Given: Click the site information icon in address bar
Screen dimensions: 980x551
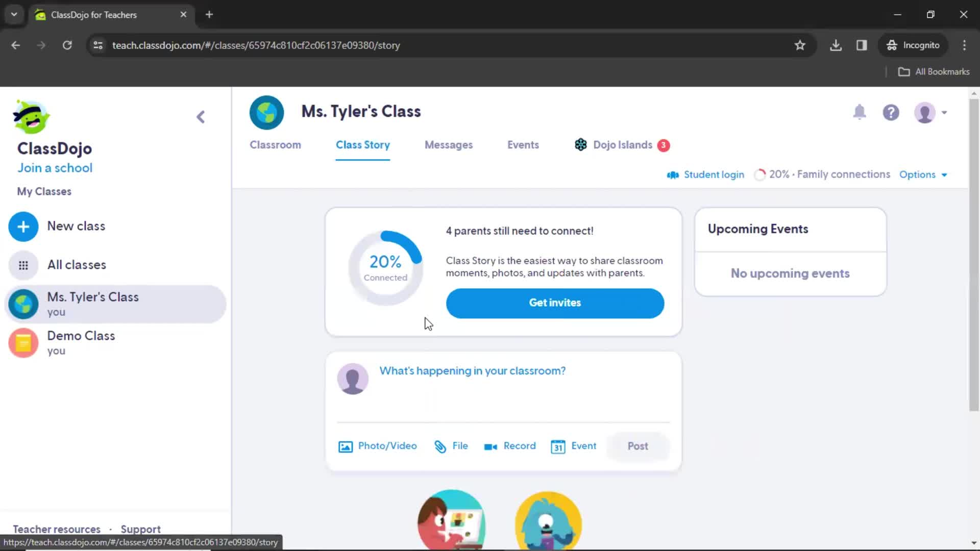Looking at the screenshot, I should click(x=98, y=45).
